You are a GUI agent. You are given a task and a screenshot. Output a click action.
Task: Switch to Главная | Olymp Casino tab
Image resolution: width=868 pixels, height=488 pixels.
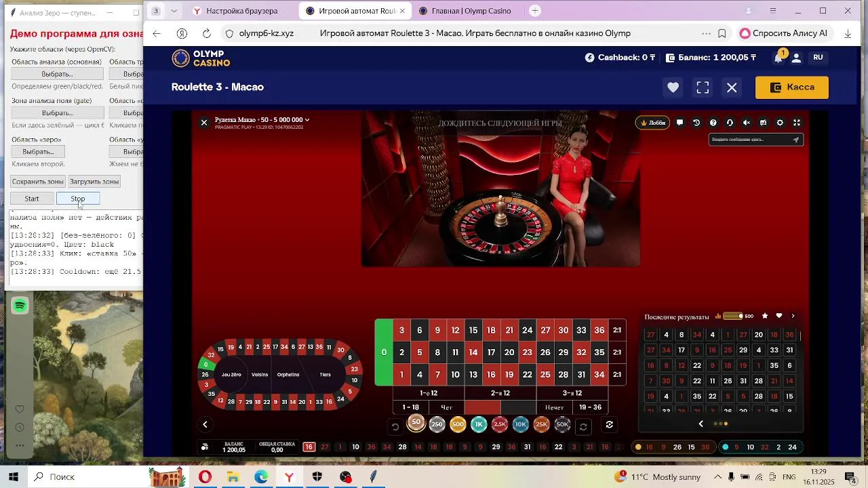[x=471, y=11]
